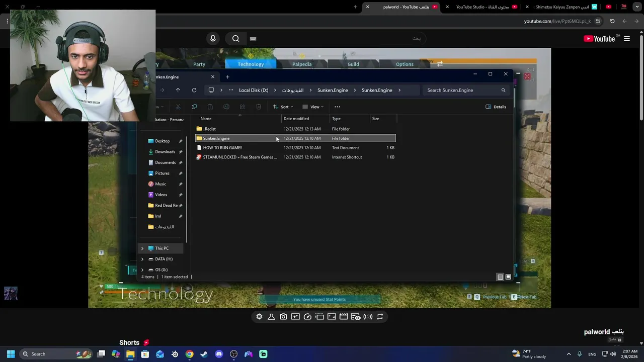Click the YouTube logo
This screenshot has height=362, width=644.
[599, 39]
